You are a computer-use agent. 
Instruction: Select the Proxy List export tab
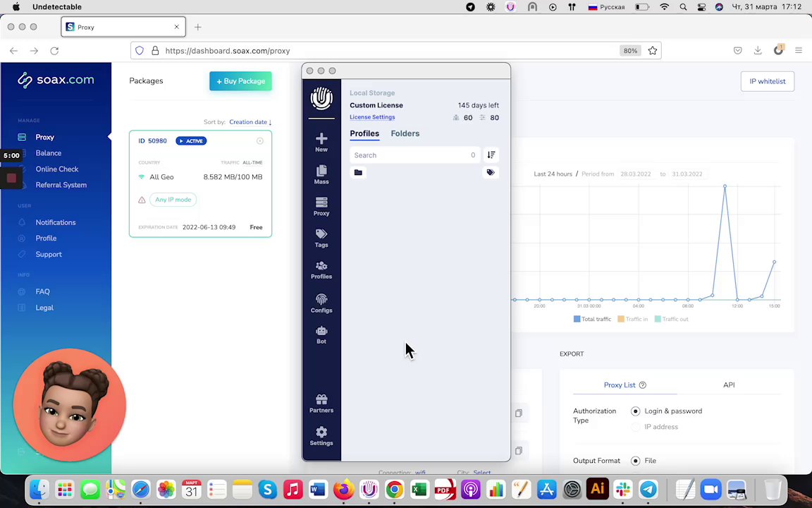[620, 385]
